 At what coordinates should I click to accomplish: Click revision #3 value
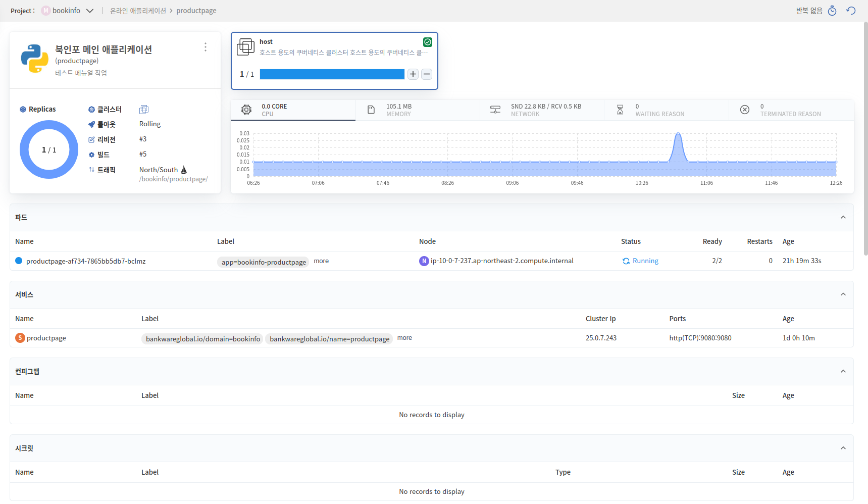coord(143,139)
